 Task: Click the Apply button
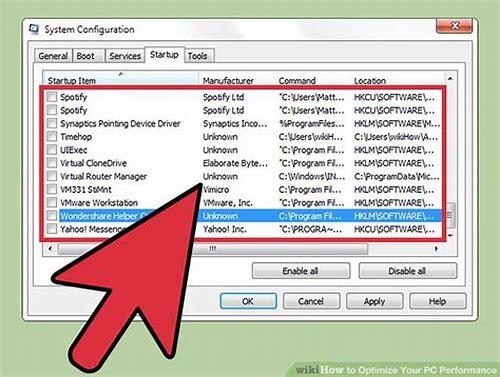coord(374,301)
